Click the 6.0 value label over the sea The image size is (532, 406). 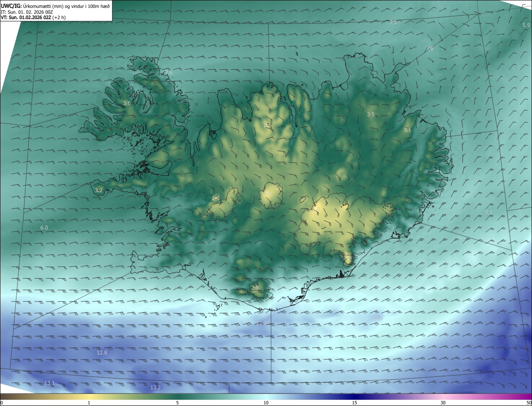click(44, 228)
